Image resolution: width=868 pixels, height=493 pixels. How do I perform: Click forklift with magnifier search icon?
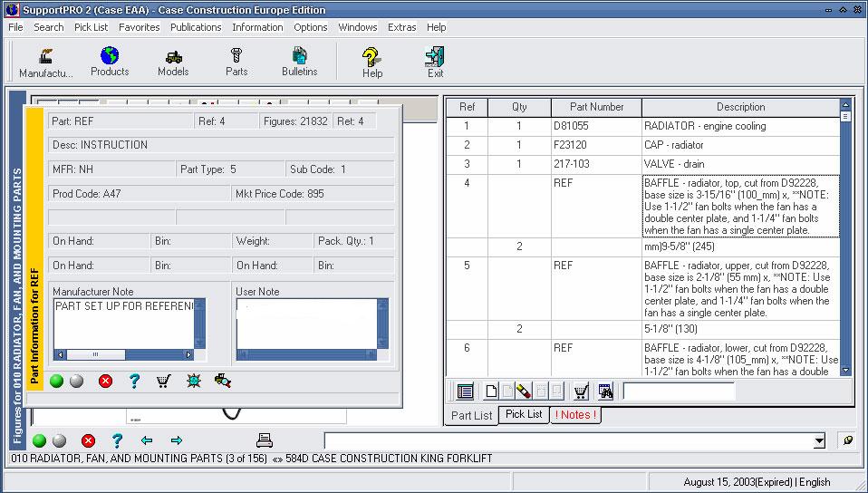pos(223,382)
